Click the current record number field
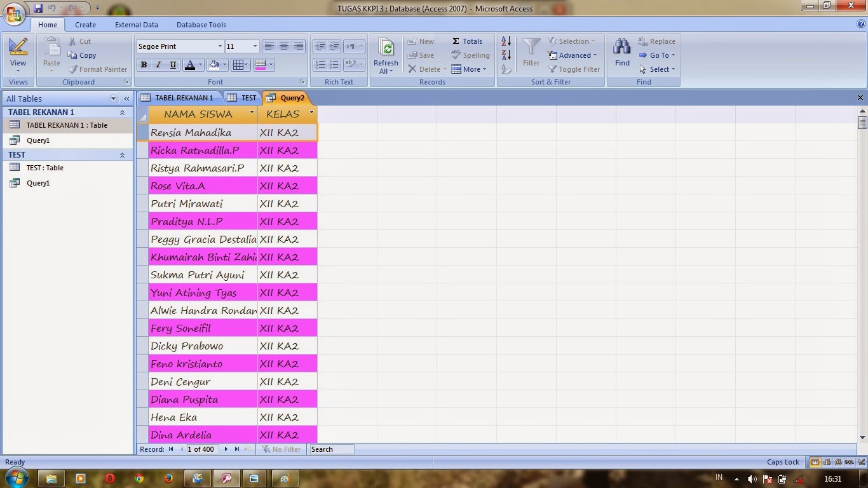This screenshot has height=488, width=868. pos(201,449)
